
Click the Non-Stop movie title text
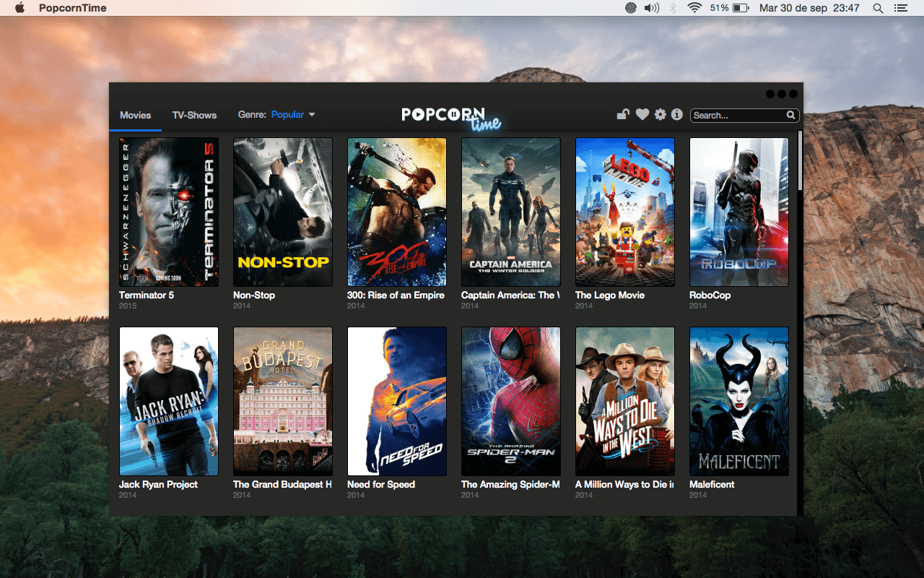click(254, 295)
